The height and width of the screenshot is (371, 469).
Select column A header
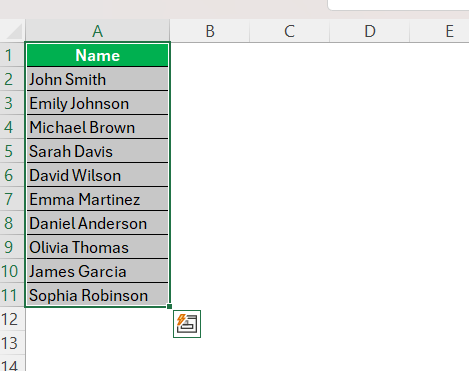tap(98, 31)
